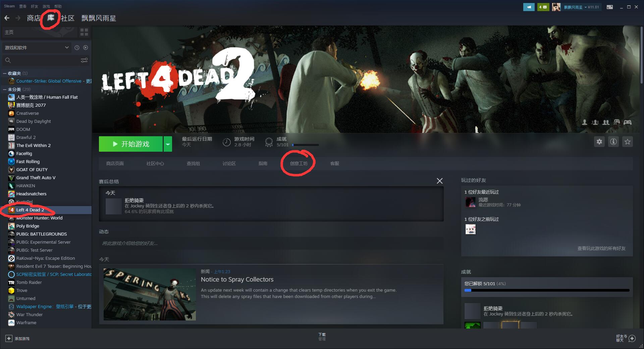Collapse the 未分类 uncategorized category
644x349 pixels.
tap(5, 89)
